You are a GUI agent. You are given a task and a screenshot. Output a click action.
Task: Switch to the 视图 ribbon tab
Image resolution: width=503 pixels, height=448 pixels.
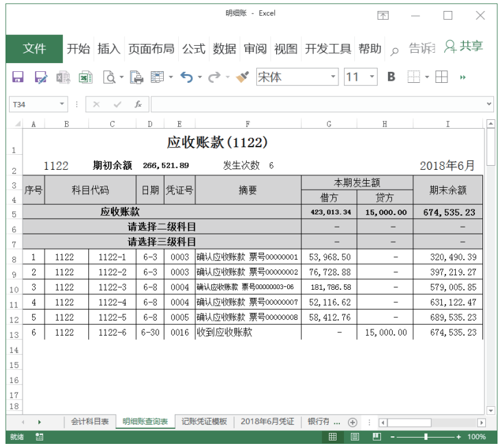click(x=286, y=49)
